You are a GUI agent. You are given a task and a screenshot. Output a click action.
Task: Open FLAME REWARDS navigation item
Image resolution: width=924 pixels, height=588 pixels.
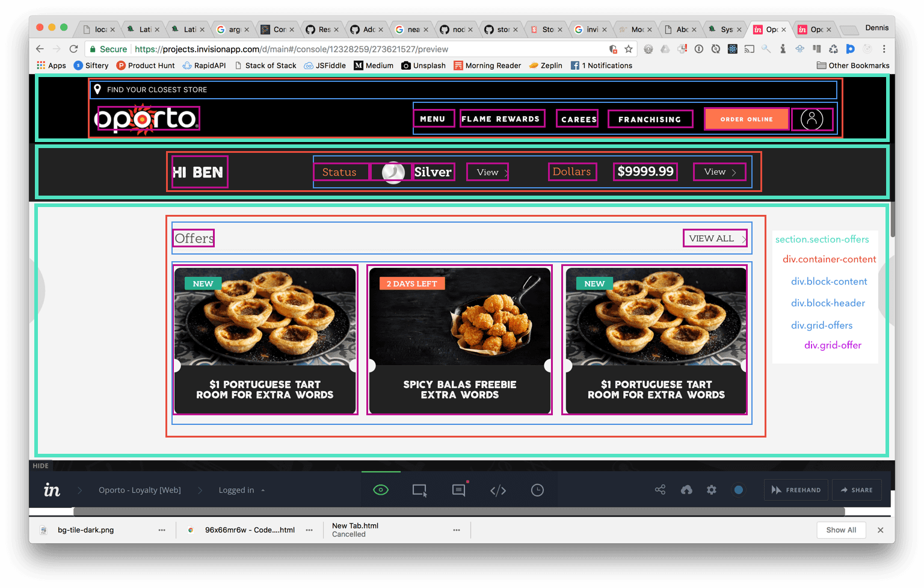point(502,119)
